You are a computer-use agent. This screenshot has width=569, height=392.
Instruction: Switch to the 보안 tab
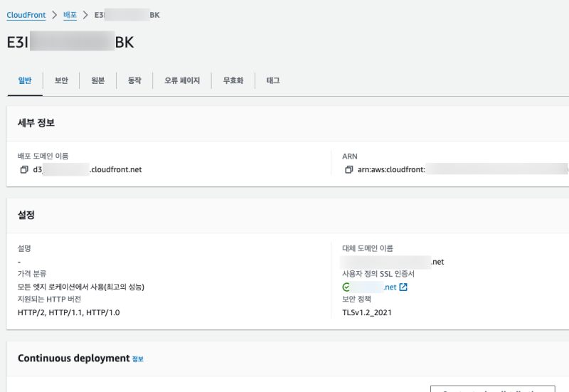pos(61,80)
